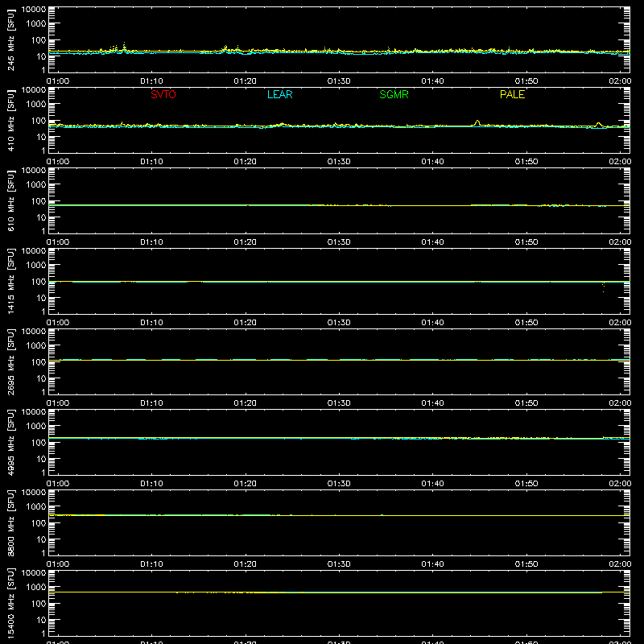644x644 pixels.
Task: Click 02:00 tick label under 610 MHz plot
Action: tap(620, 242)
